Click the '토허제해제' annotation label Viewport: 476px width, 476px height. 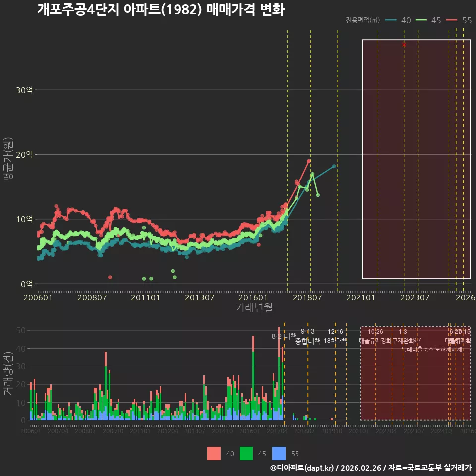(448, 349)
